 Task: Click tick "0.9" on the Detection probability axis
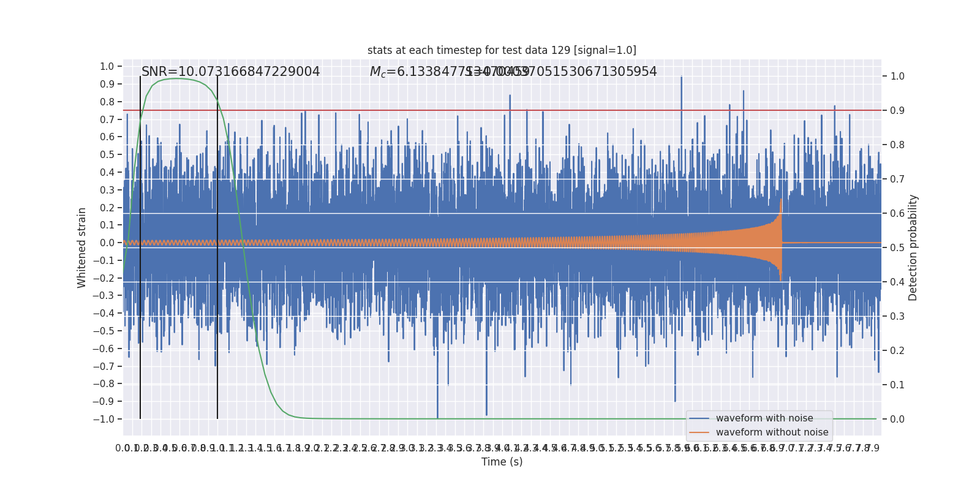coord(897,110)
